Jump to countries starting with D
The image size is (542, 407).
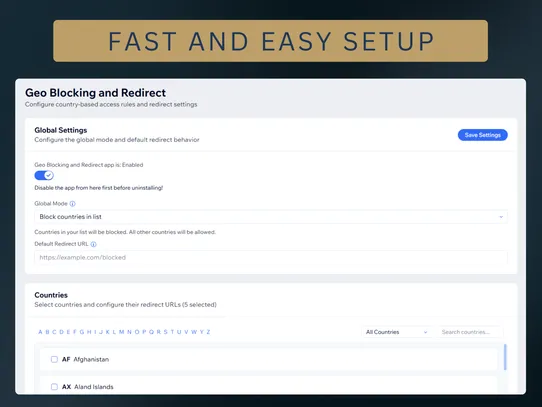(62, 332)
